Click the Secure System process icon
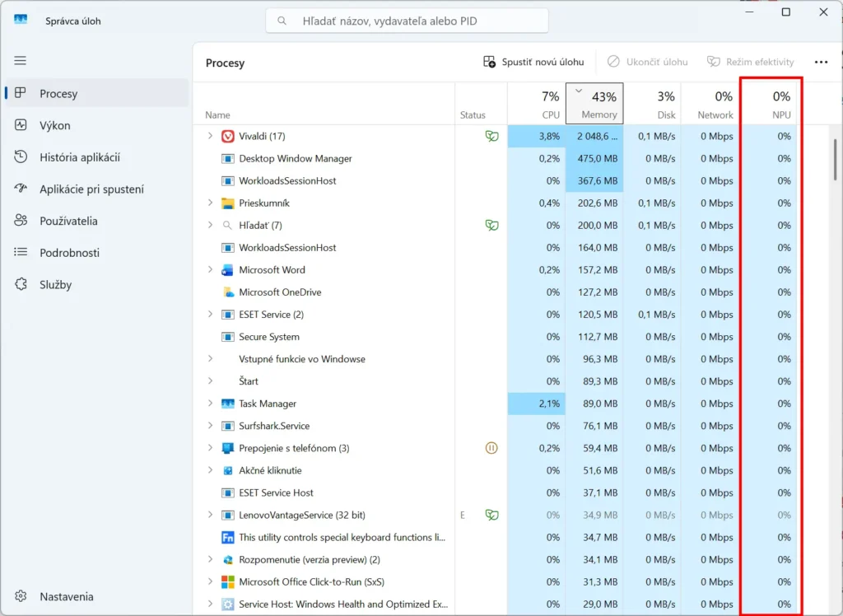This screenshot has width=843, height=616. coord(228,337)
